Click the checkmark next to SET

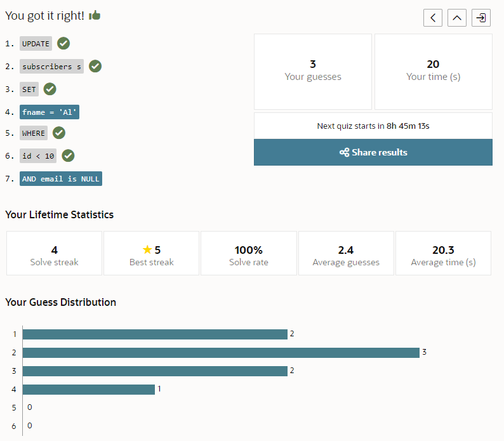(50, 89)
